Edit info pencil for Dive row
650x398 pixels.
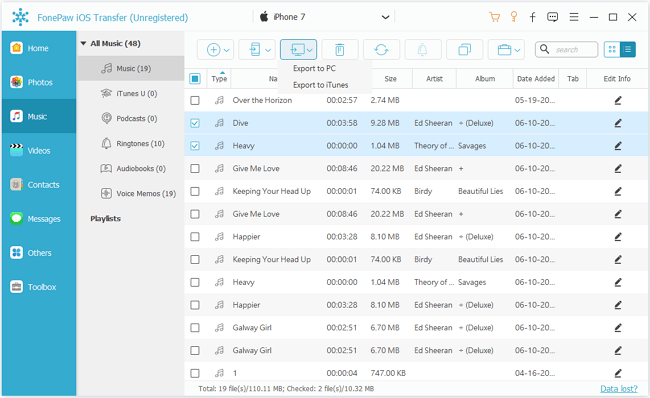pos(618,123)
